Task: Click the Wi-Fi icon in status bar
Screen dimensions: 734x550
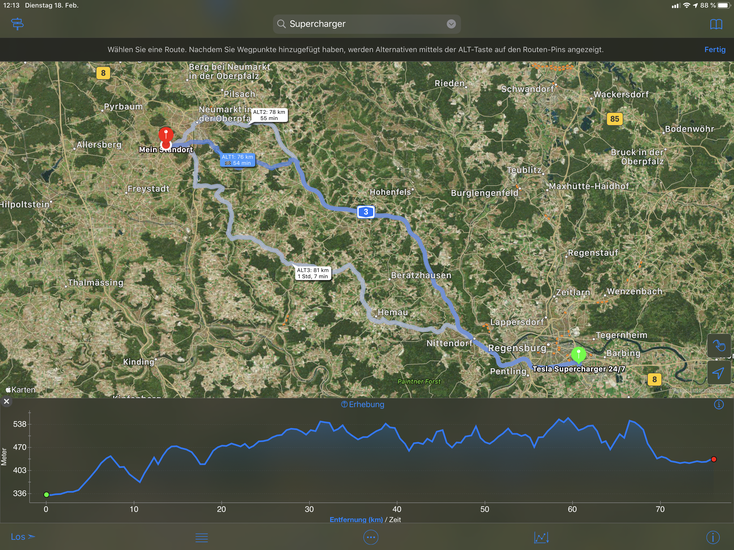Action: pos(686,5)
